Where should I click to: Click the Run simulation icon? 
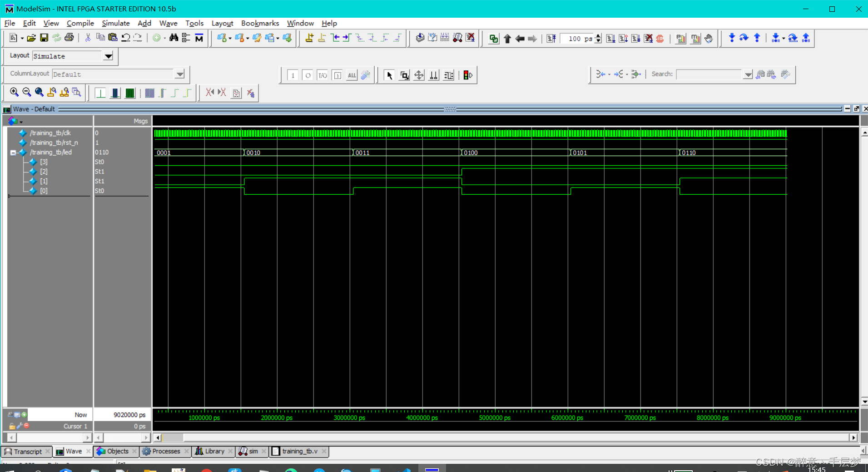(x=611, y=39)
